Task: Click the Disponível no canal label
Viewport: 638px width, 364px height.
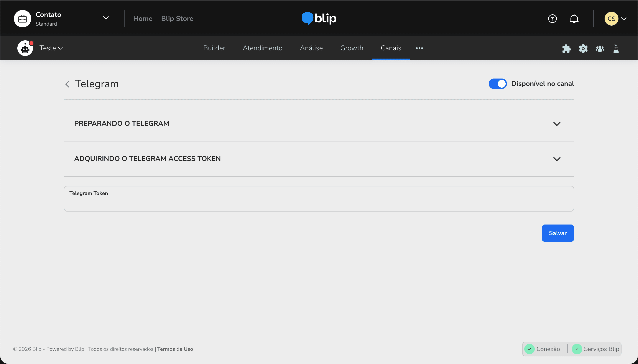Action: [543, 84]
